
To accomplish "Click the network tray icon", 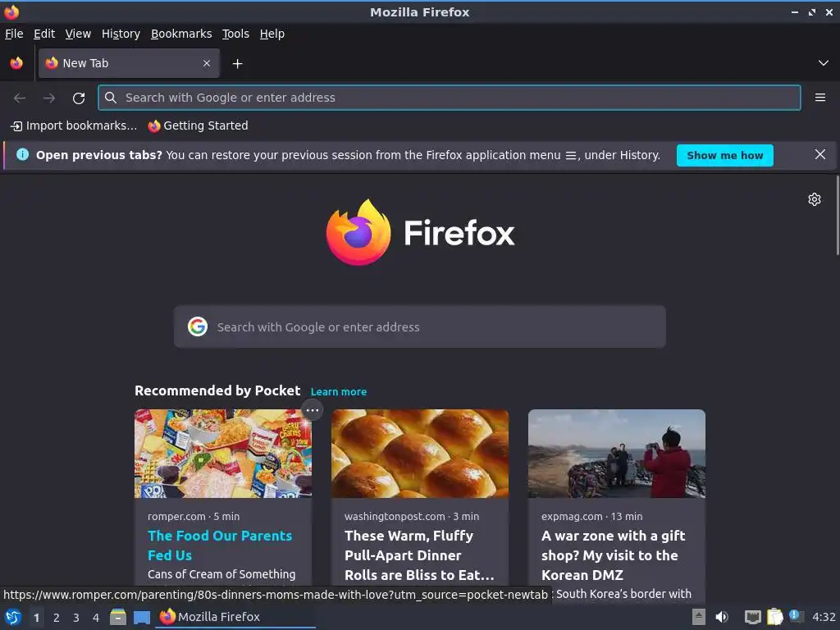I will (x=753, y=617).
